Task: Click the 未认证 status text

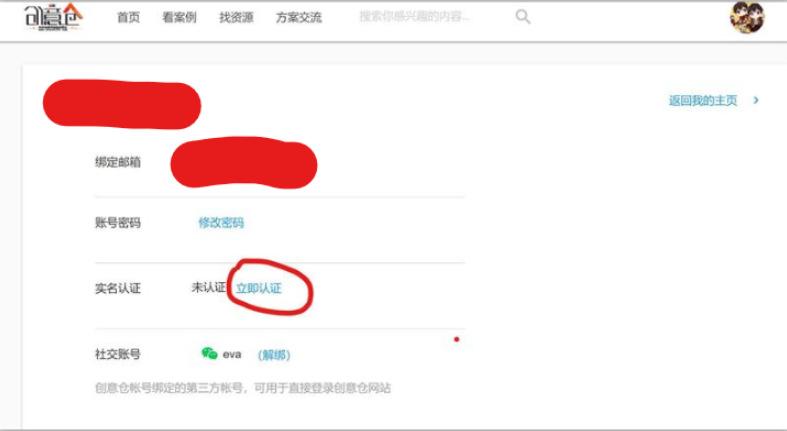Action: tap(209, 287)
